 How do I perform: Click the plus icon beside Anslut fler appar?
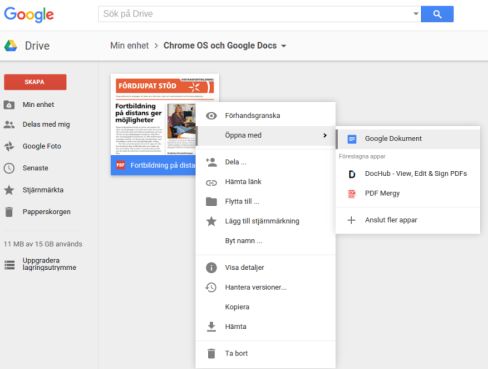(351, 220)
